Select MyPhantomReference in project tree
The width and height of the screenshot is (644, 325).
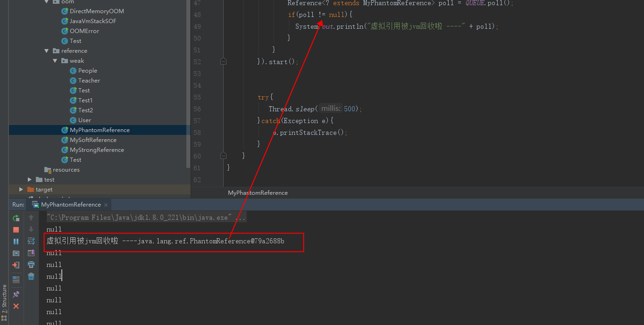pos(100,130)
